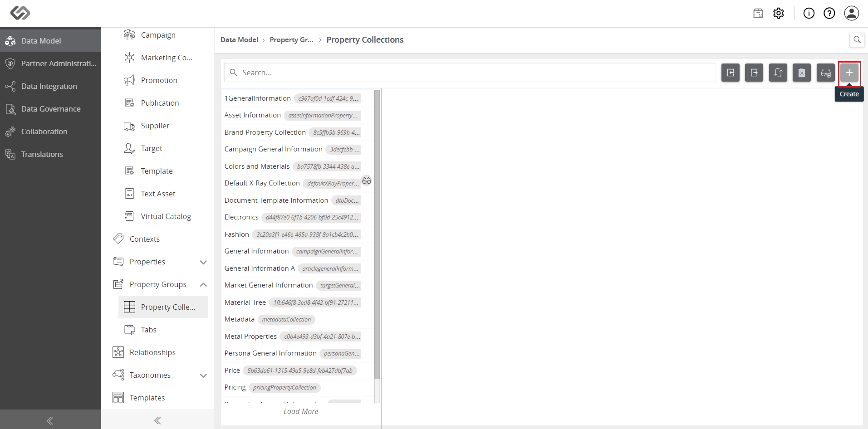Click the delete clipboard toolbar icon
The height and width of the screenshot is (429, 868).
click(802, 73)
